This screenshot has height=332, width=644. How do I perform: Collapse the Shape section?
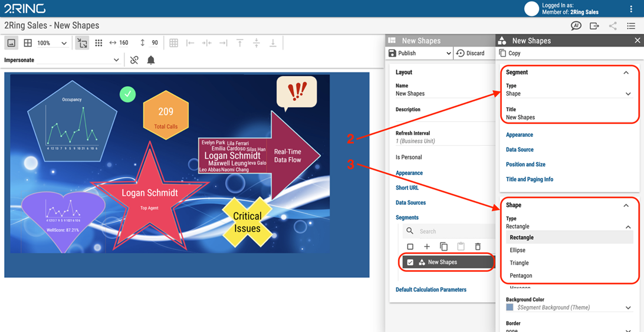click(626, 205)
